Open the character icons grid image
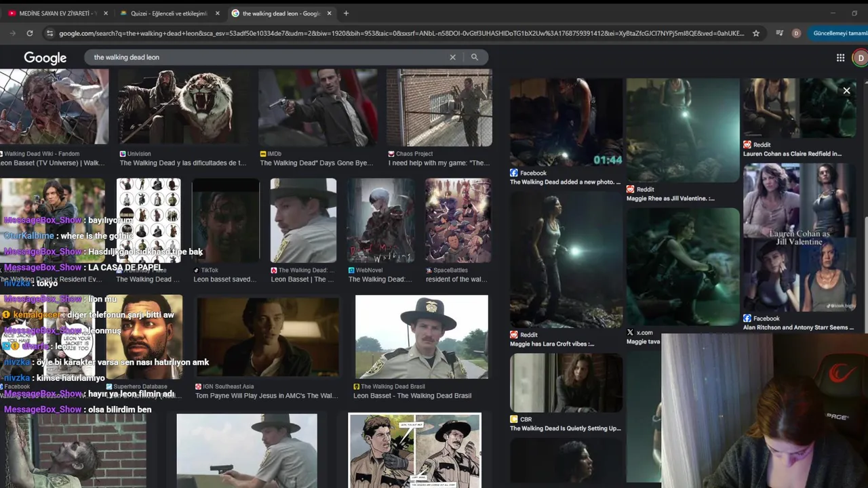Viewport: 868px width, 488px height. (149, 220)
